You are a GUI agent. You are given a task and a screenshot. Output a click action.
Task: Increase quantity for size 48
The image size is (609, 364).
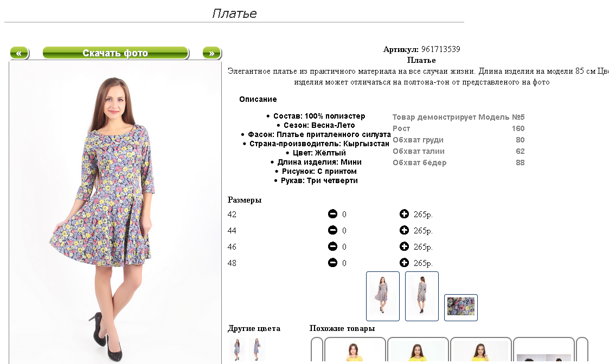(404, 263)
